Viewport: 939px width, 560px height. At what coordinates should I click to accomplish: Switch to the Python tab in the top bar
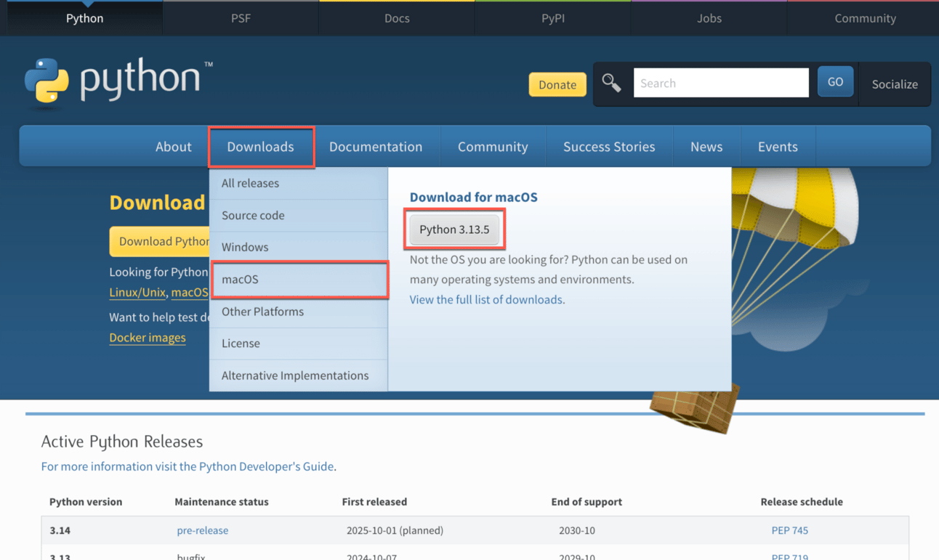[x=84, y=18]
